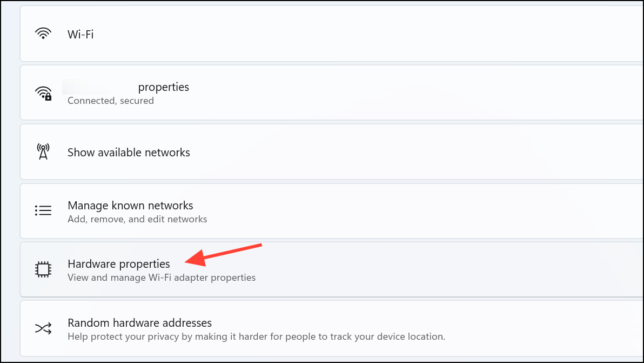Click 'View and manage Wi-Fi adapter properties' text

(x=162, y=278)
